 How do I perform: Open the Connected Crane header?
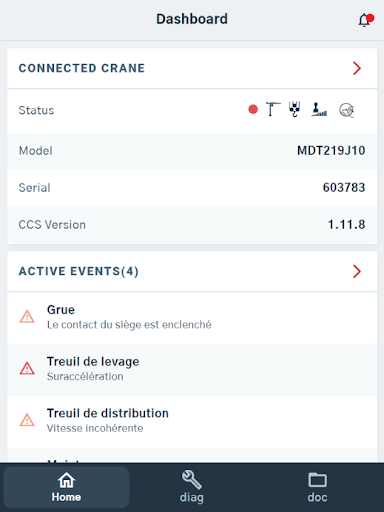tap(192, 68)
